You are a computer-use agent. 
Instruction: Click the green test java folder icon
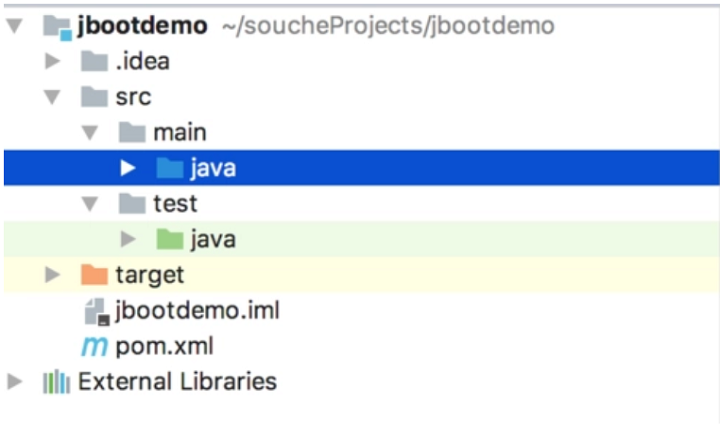[170, 239]
